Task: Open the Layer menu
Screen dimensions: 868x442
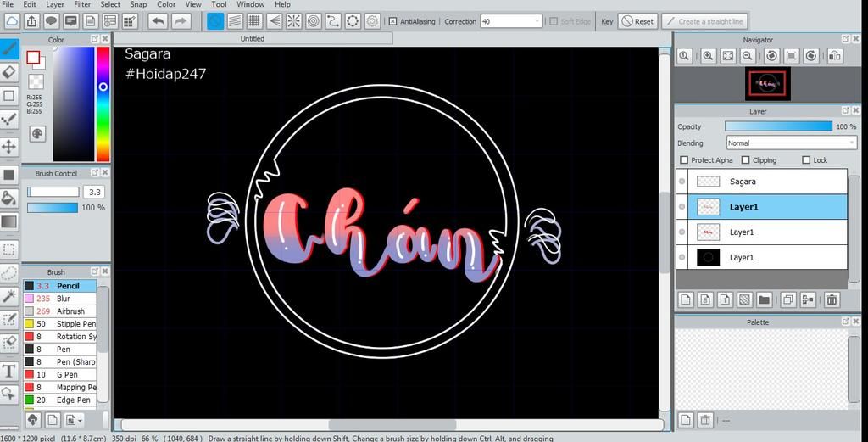Action: point(55,4)
